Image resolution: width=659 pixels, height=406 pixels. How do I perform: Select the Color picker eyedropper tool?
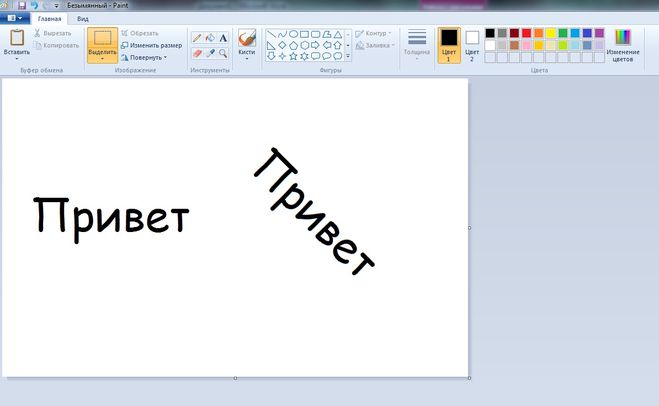click(210, 53)
